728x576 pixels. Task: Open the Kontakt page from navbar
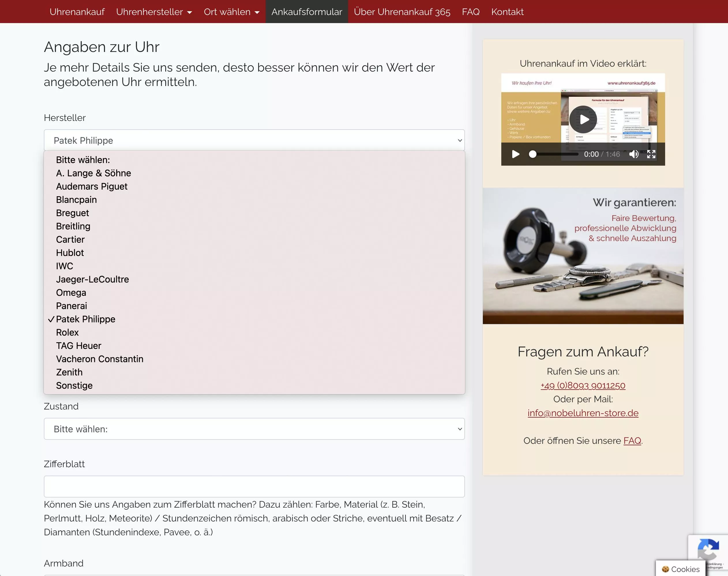tap(507, 12)
